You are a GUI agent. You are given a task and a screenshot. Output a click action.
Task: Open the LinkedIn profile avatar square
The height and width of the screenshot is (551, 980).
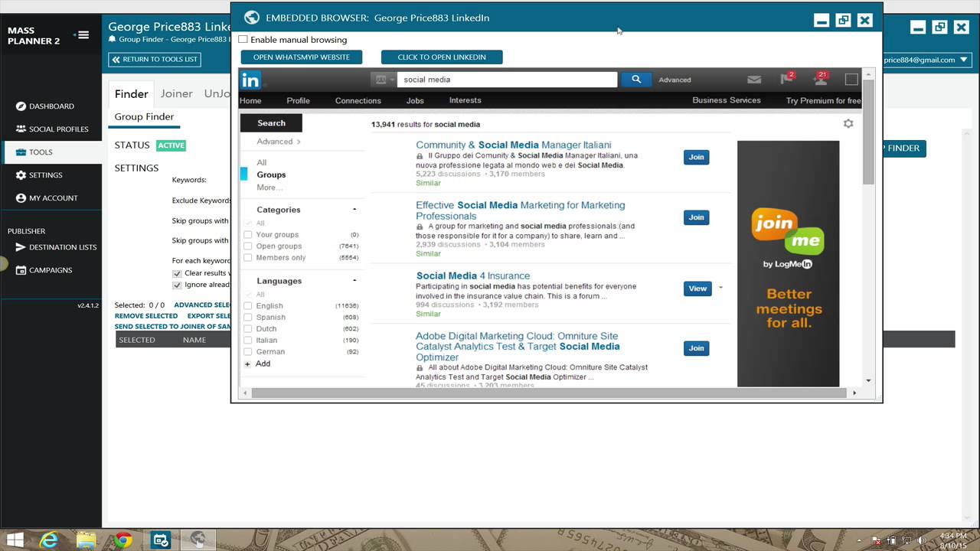[851, 80]
